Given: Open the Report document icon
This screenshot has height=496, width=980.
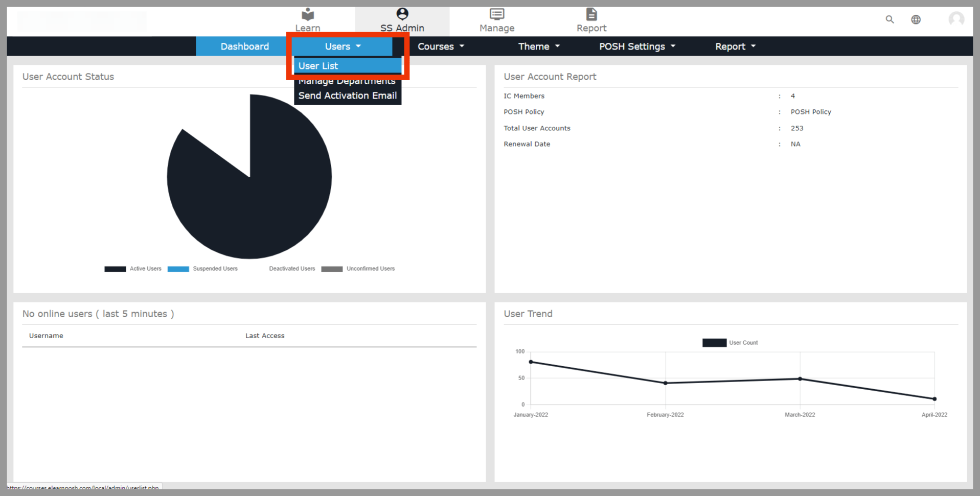Looking at the screenshot, I should 591,14.
